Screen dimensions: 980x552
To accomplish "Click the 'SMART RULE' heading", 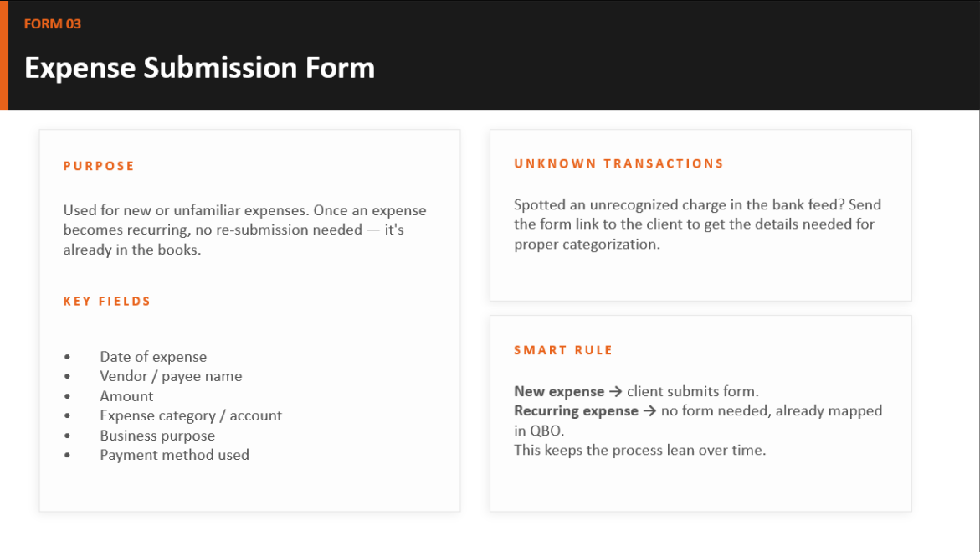I will coord(563,350).
